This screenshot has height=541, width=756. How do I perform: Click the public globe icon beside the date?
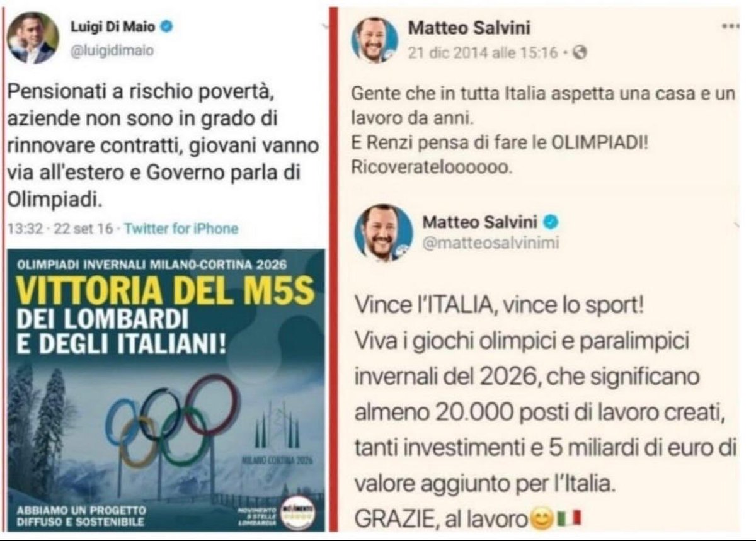tap(580, 54)
